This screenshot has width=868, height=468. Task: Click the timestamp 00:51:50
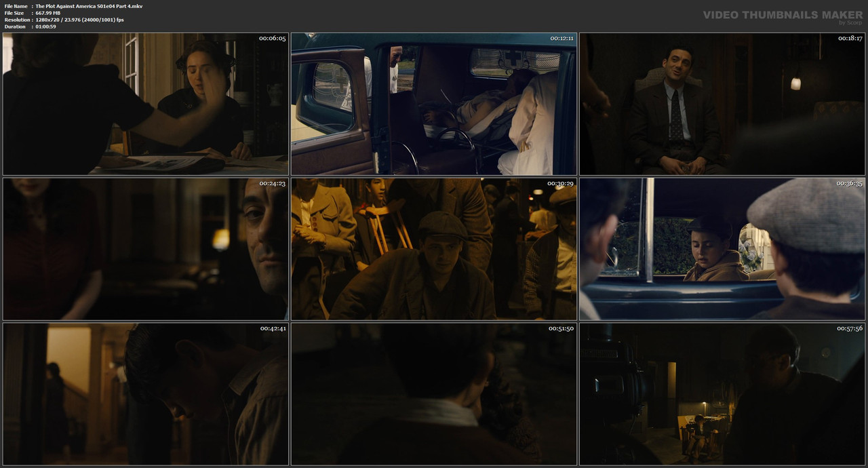561,328
